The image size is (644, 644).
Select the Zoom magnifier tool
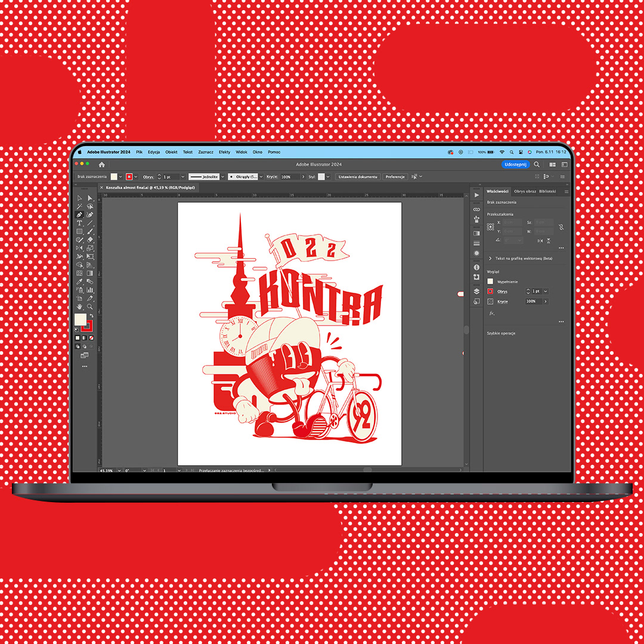point(90,306)
